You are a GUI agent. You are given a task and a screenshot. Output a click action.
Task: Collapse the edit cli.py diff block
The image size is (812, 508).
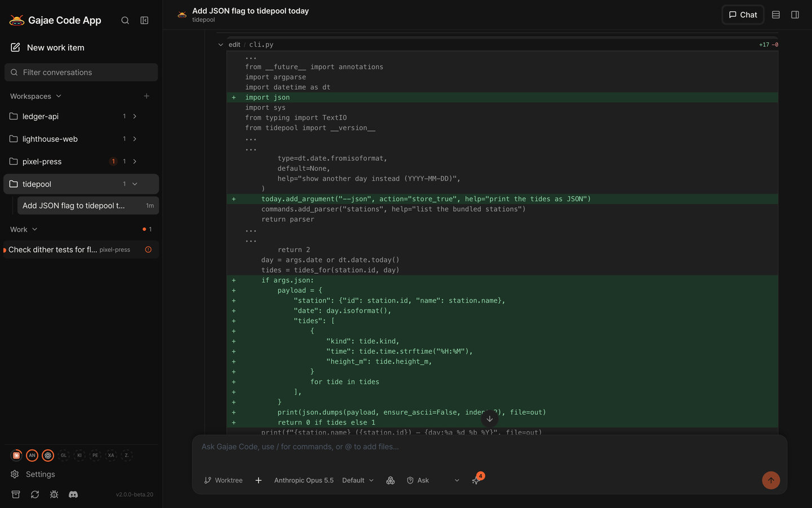click(x=220, y=45)
